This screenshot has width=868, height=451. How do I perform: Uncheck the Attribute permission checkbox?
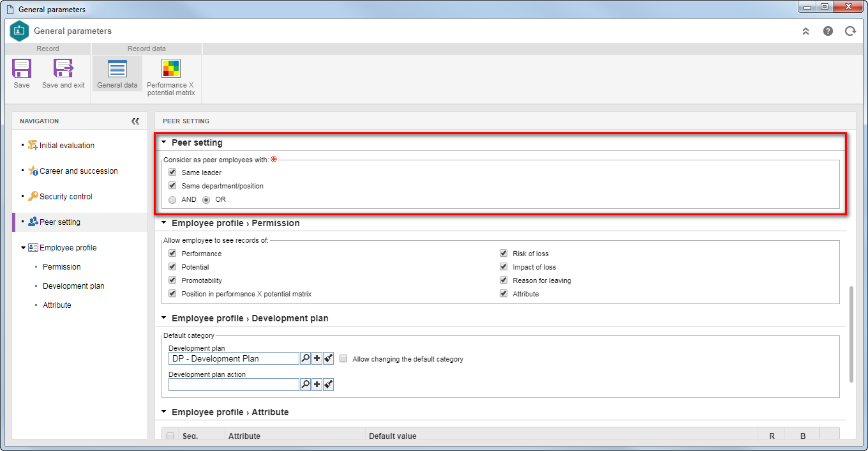[x=504, y=294]
